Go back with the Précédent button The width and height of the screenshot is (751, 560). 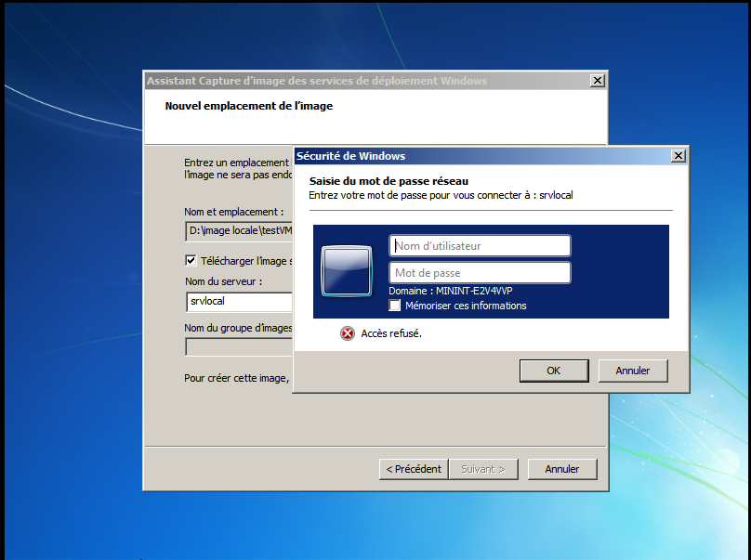[x=414, y=469]
